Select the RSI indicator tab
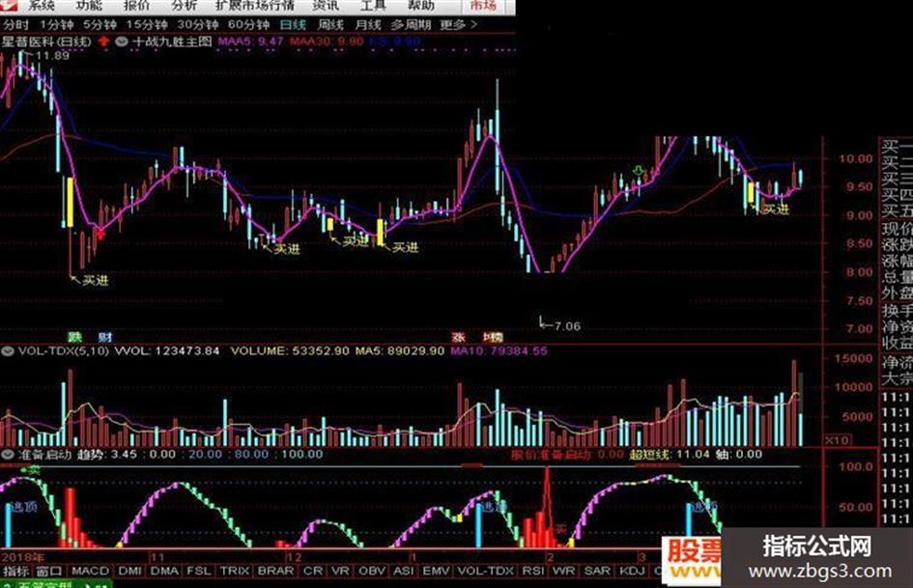 coord(532,572)
